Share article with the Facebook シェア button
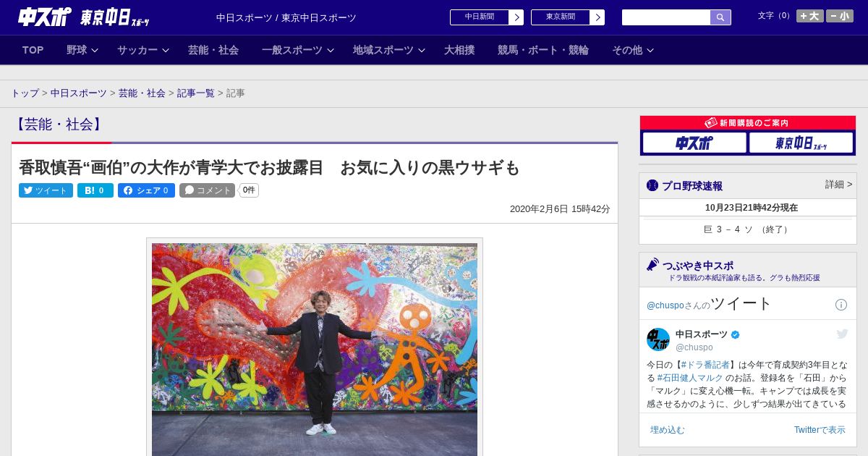Viewport: 868px width, 456px height. pyautogui.click(x=146, y=190)
